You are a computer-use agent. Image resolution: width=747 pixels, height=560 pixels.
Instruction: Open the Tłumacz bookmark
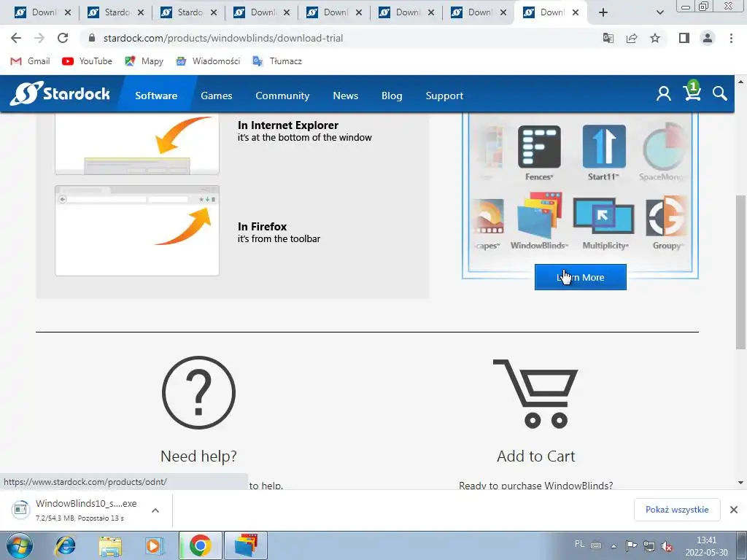277,61
